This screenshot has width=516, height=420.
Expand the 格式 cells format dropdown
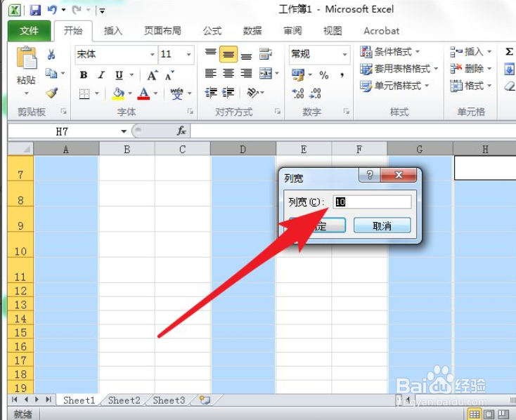click(x=489, y=86)
